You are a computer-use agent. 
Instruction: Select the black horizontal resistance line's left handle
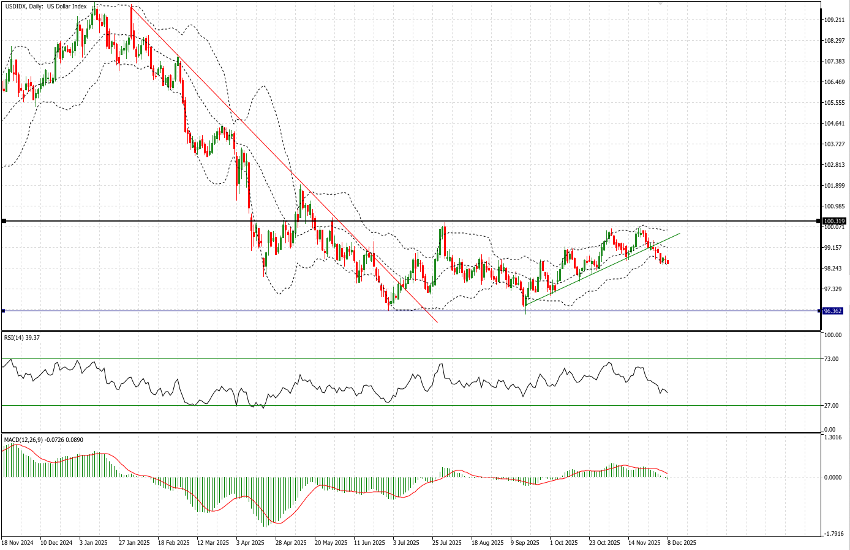[x=3, y=221]
